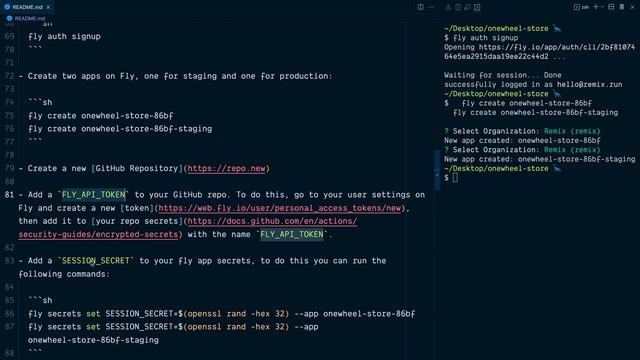Viewport: 640px width, 360px height.
Task: Click line number 81 in the gutter
Action: 9,195
